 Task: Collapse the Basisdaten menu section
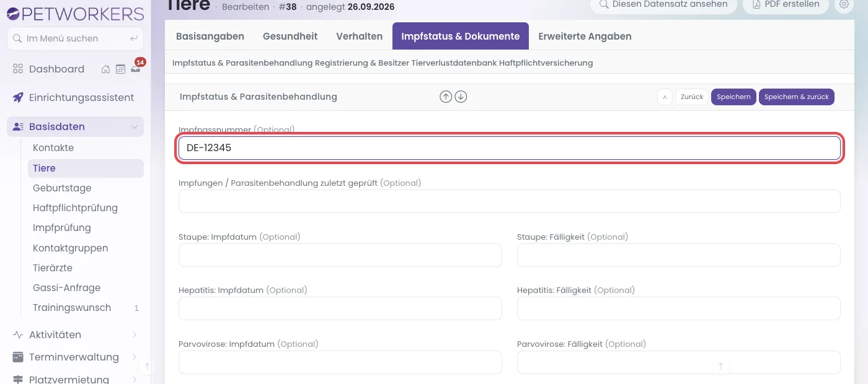(x=134, y=126)
